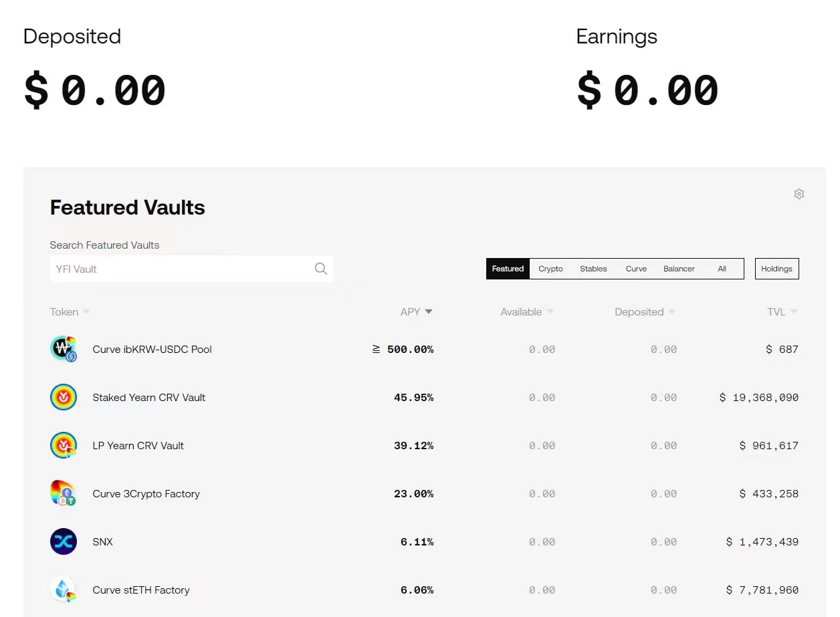Viewport: 840px width, 617px height.
Task: Toggle the Holdings filter button
Action: point(776,269)
